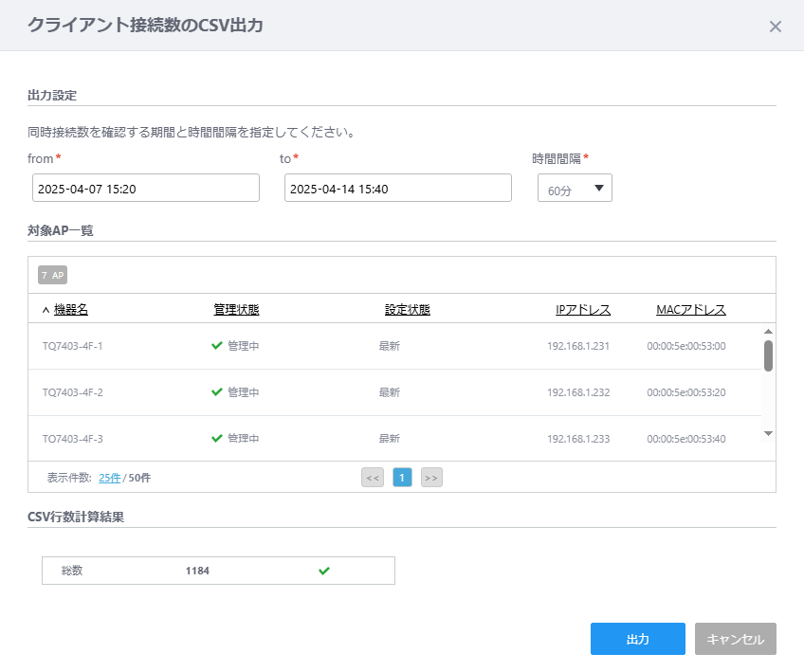Click the キャンセル button
The height and width of the screenshot is (672, 804).
[736, 639]
